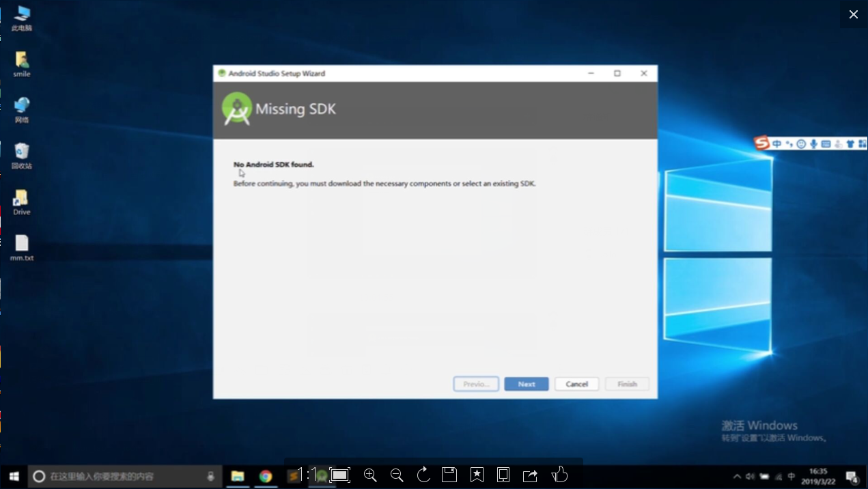Save the image with the floppy disk icon
Image resolution: width=868 pixels, height=489 pixels.
click(x=449, y=475)
